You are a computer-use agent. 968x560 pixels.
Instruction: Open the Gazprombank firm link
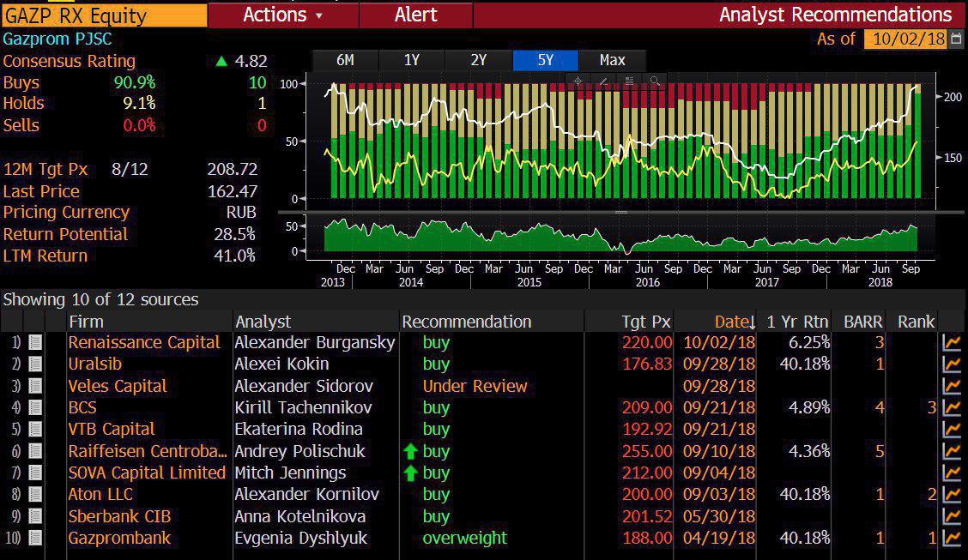[119, 539]
